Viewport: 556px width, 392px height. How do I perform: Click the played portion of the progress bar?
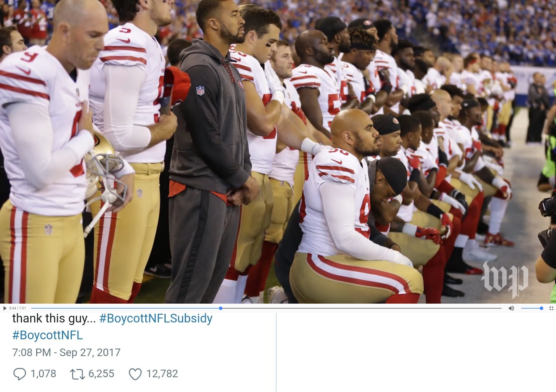[x=125, y=308]
